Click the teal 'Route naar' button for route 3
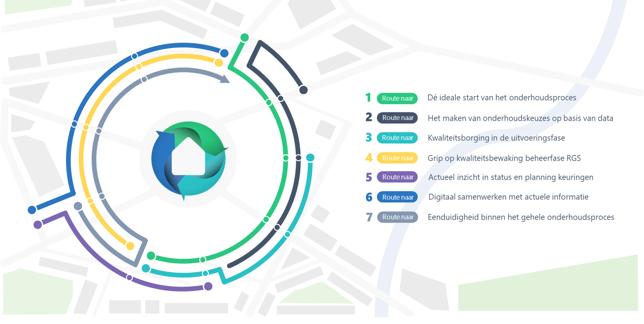Image resolution: width=644 pixels, height=324 pixels. pos(397,138)
